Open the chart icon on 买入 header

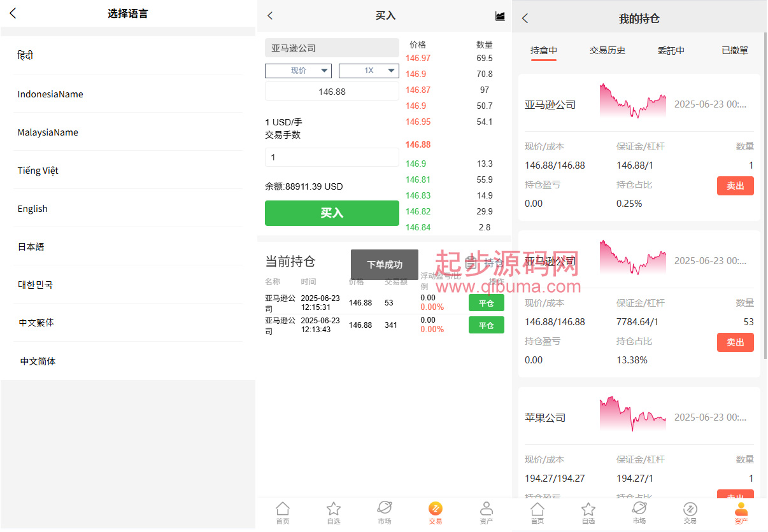pyautogui.click(x=500, y=16)
